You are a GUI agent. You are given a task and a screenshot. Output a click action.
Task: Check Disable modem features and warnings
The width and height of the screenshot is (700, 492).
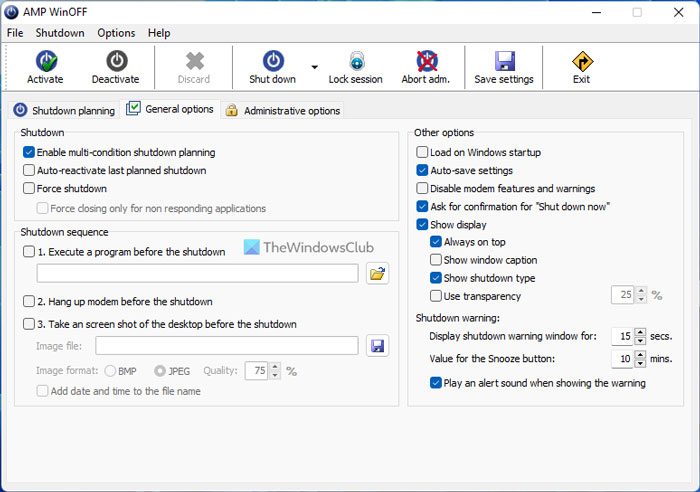pyautogui.click(x=422, y=188)
